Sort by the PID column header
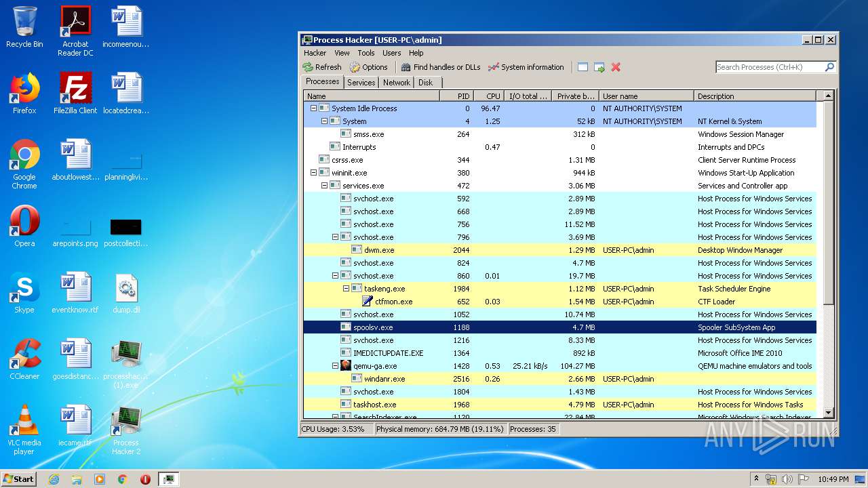The height and width of the screenshot is (488, 868). [x=456, y=96]
